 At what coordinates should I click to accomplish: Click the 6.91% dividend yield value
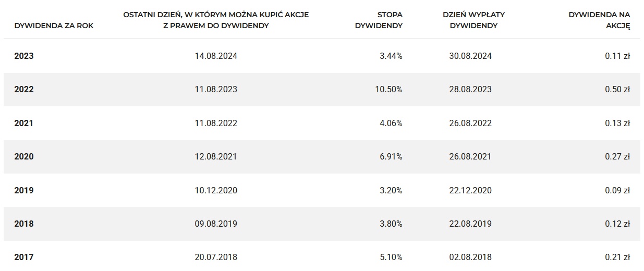point(391,156)
